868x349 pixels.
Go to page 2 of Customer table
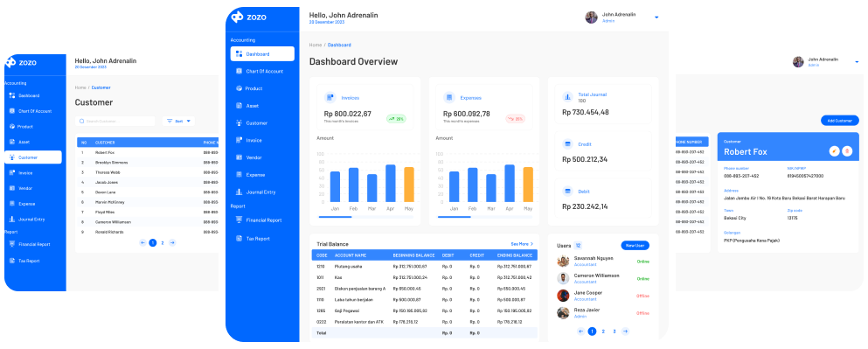click(163, 242)
